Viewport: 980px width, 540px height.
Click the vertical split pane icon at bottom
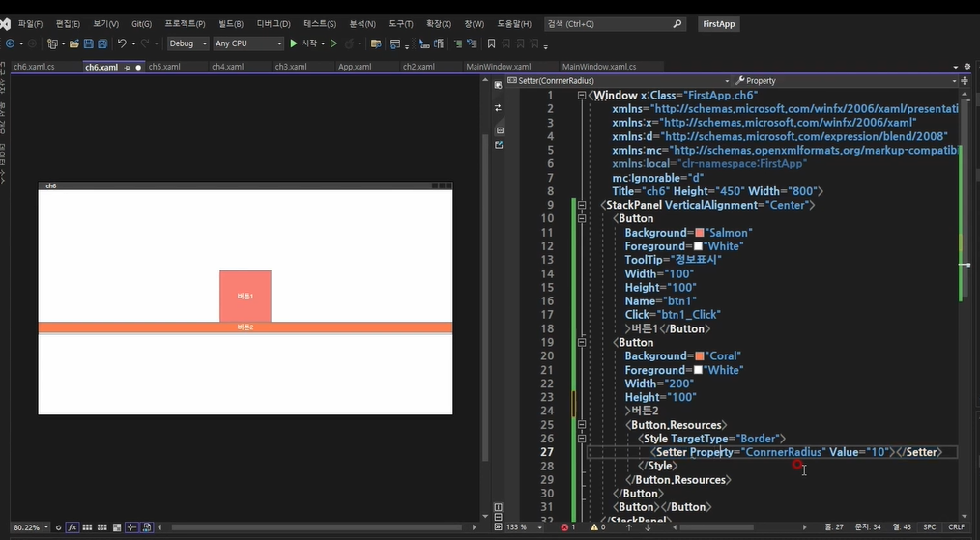pyautogui.click(x=498, y=507)
